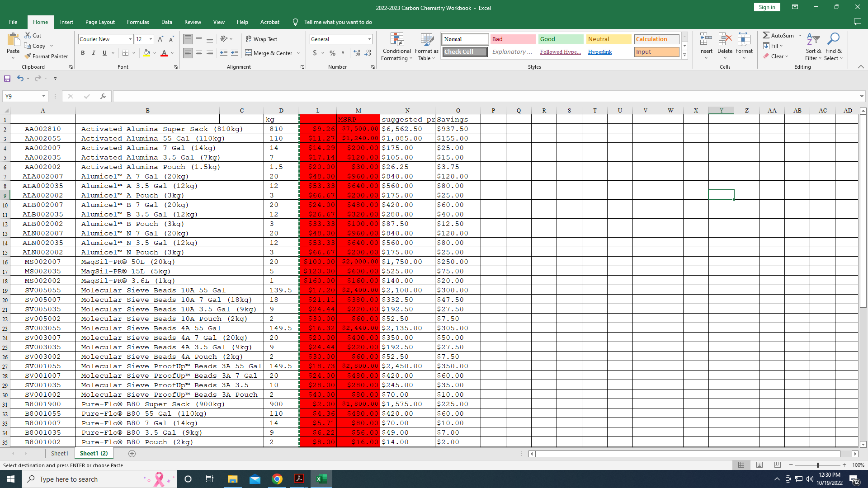Open Conditional Formatting menu
This screenshot has width=868, height=488.
397,47
